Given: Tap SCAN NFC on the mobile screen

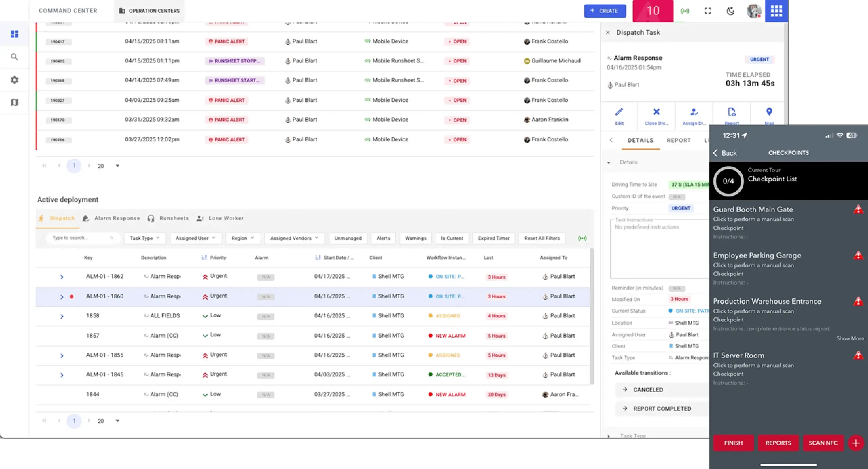Looking at the screenshot, I should 823,443.
